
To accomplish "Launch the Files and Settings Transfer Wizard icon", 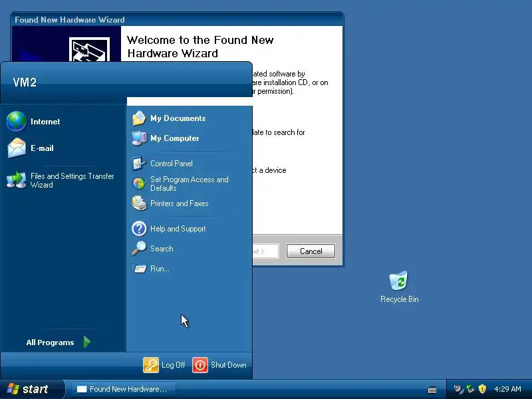I will point(16,180).
